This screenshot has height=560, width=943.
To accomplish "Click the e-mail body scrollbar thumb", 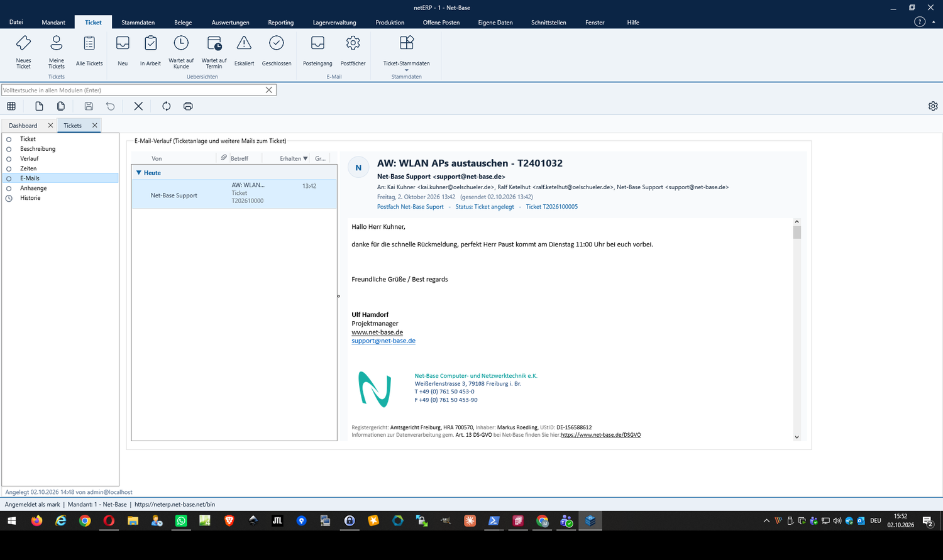I will pyautogui.click(x=797, y=233).
